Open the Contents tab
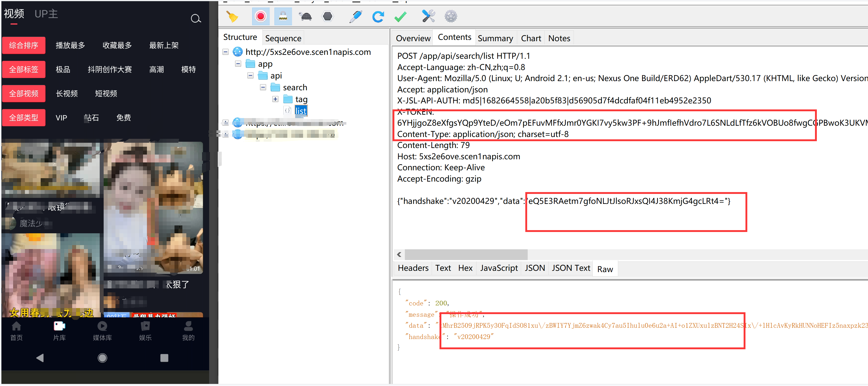The image size is (868, 386). [x=454, y=37]
